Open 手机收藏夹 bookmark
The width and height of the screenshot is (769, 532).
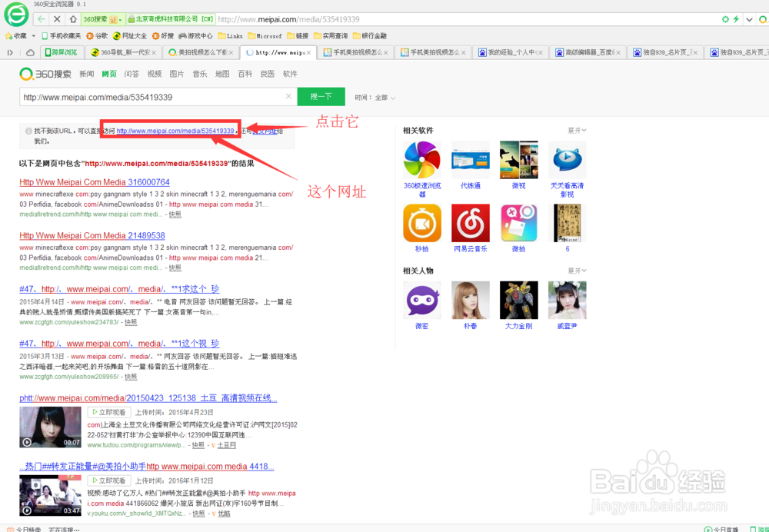(x=62, y=36)
